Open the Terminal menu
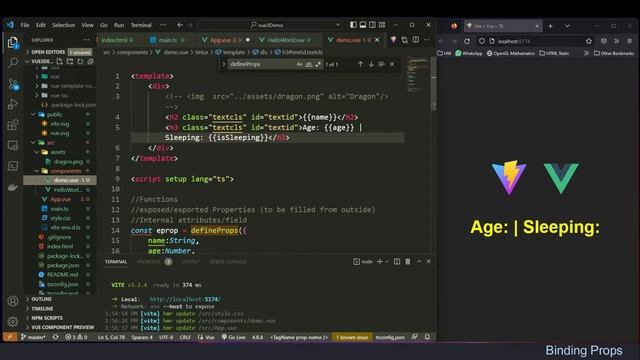This screenshot has height=360, width=640. 141,25
